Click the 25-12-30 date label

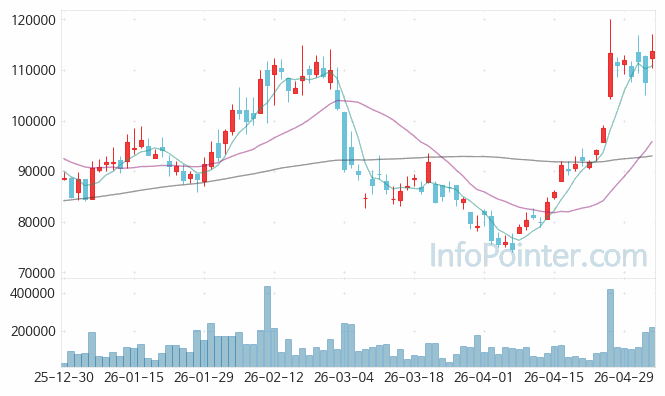(64, 377)
